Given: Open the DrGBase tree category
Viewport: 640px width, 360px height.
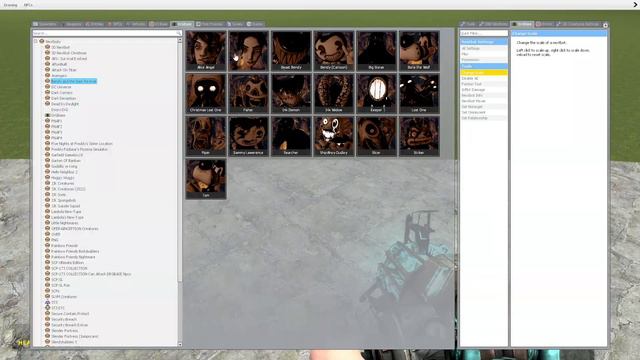Looking at the screenshot, I should 58,116.
